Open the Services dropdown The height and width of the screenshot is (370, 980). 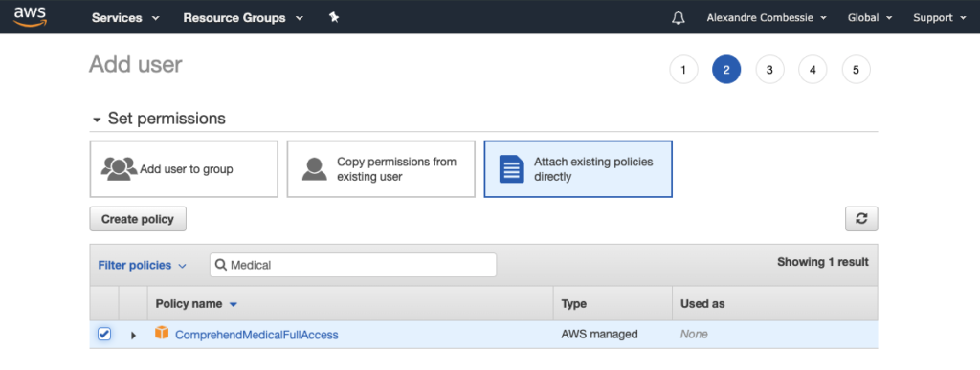pyautogui.click(x=125, y=18)
